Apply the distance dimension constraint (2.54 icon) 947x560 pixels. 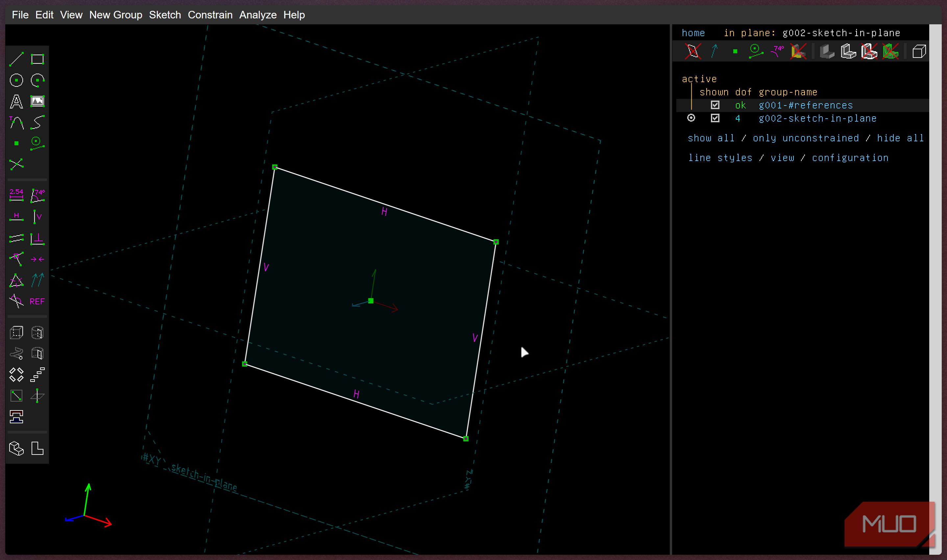16,196
